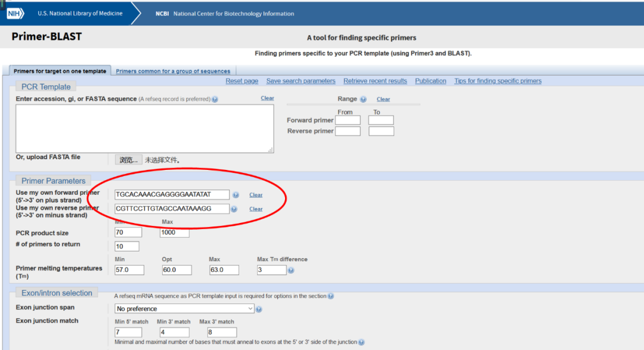Focus the FASTA sequence text area
Viewport: 644px width, 350px height.
(144, 129)
